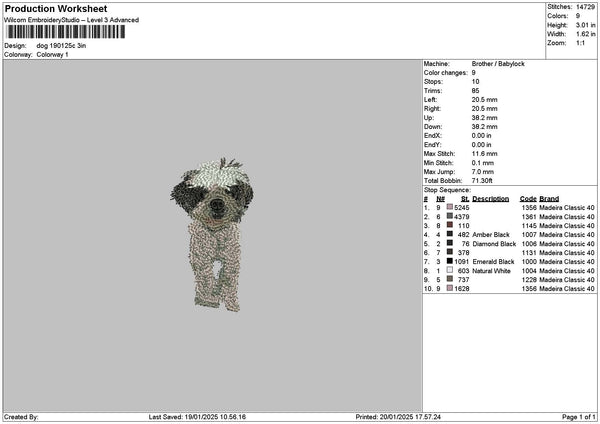Image resolution: width=600 pixels, height=424 pixels.
Task: Select the 'Right:' measurement label
Action: 433,109
